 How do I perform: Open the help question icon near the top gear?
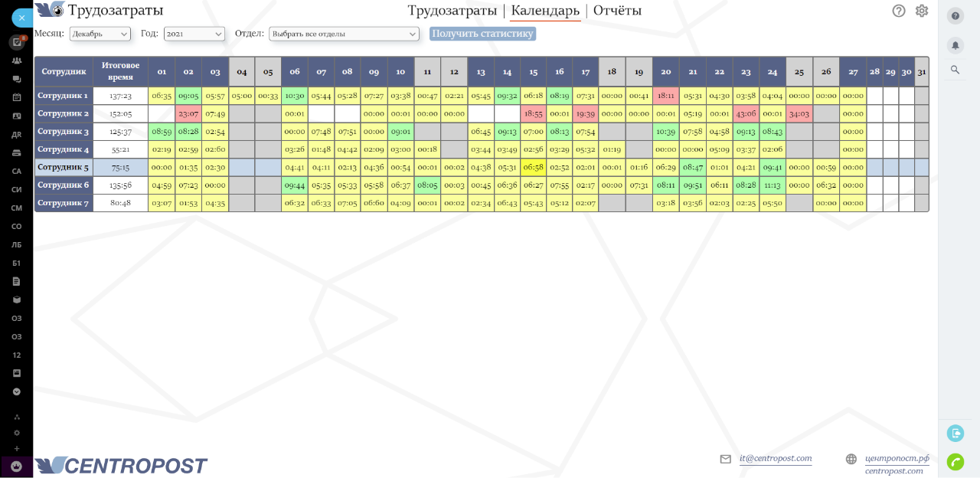(899, 11)
